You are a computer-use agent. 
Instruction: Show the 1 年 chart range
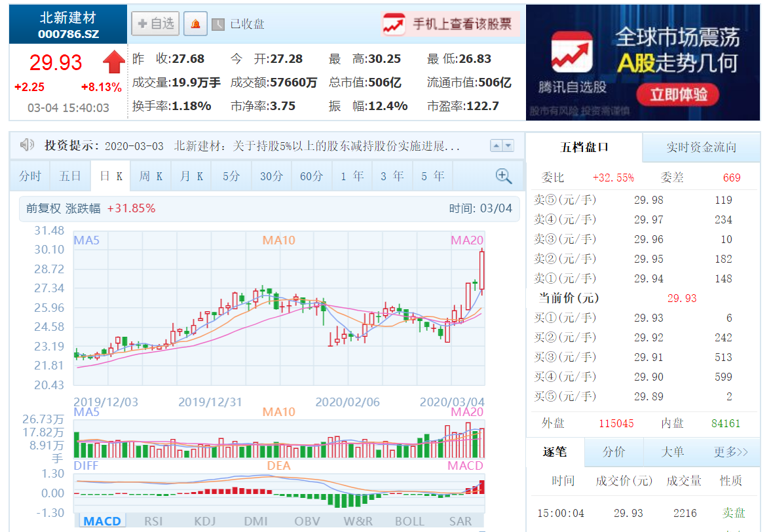tap(352, 176)
